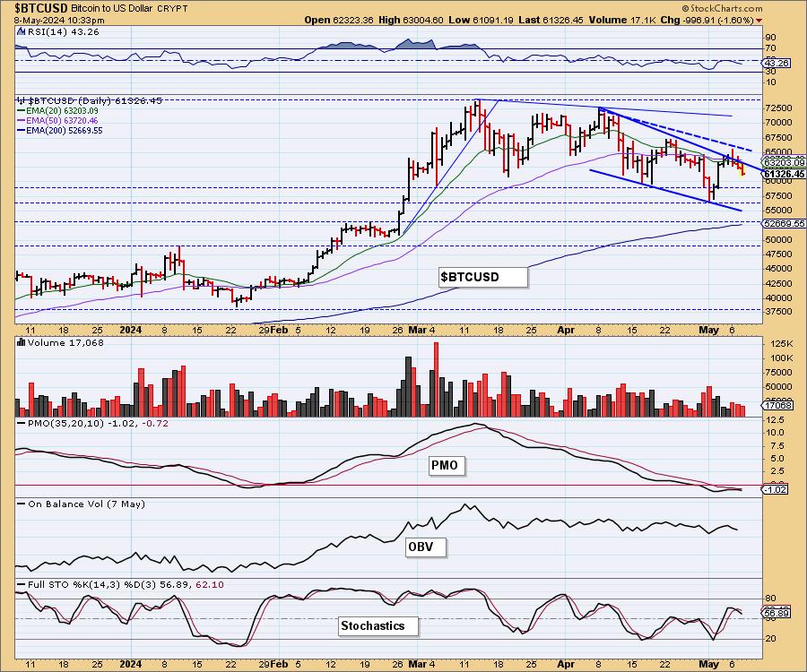The height and width of the screenshot is (672, 807).
Task: Click the RSI(14) 43.26 legend
Action: coord(63,31)
